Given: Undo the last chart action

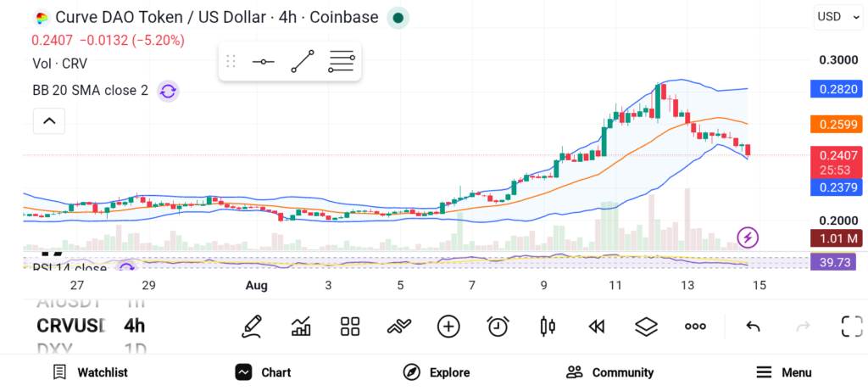Looking at the screenshot, I should pyautogui.click(x=753, y=327).
